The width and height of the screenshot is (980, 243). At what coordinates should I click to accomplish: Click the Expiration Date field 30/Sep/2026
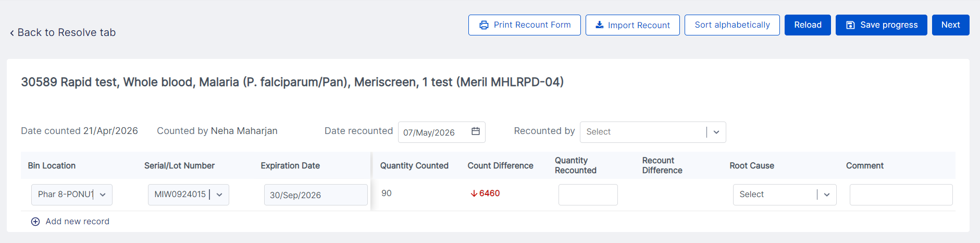(x=316, y=195)
